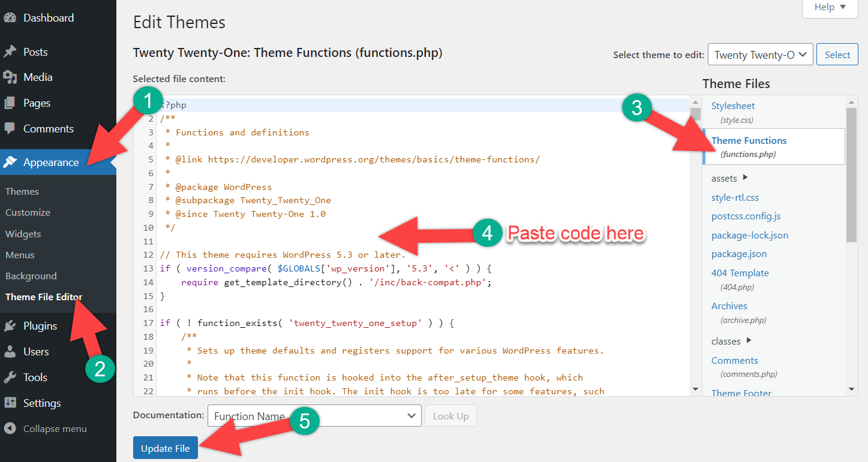This screenshot has width=868, height=462.
Task: Click the Plugins plug icon
Action: (x=10, y=326)
